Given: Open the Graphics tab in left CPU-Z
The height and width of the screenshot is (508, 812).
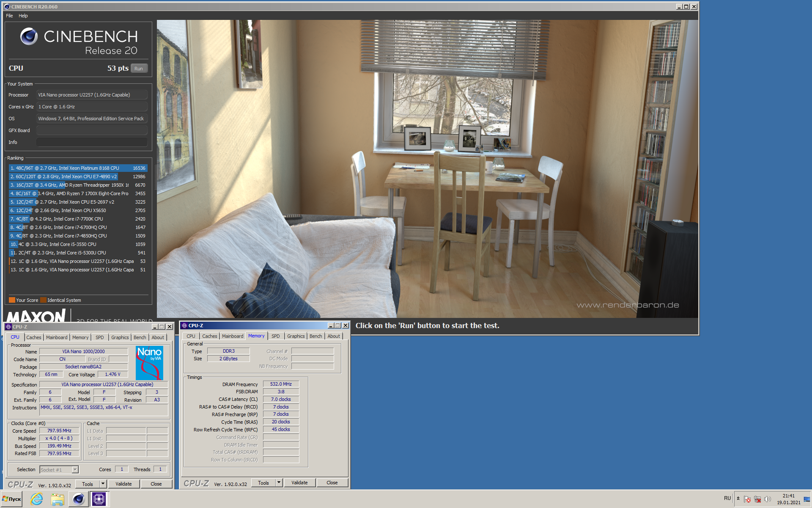Looking at the screenshot, I should click(x=120, y=337).
